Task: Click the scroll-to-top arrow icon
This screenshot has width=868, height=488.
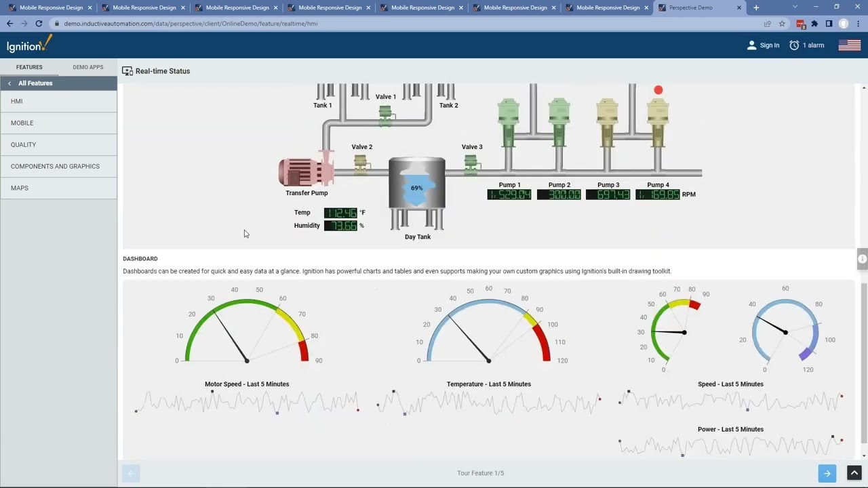Action: [854, 473]
